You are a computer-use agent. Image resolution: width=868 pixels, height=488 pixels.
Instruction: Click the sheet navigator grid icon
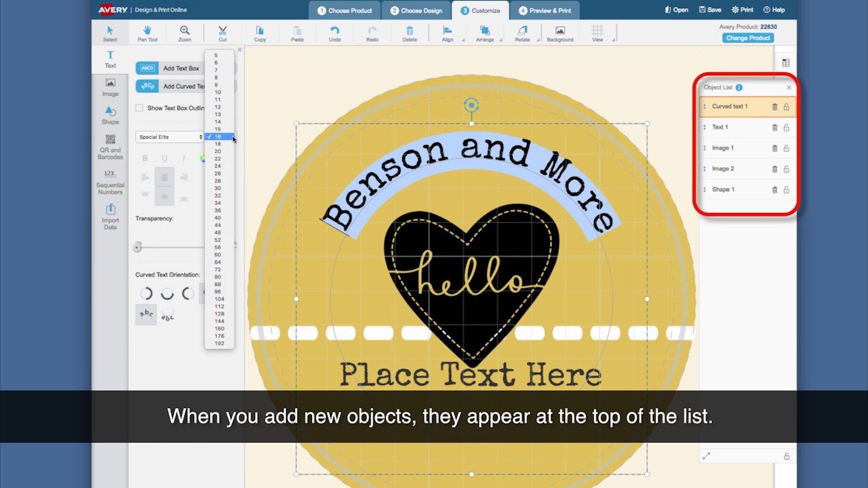click(x=785, y=63)
